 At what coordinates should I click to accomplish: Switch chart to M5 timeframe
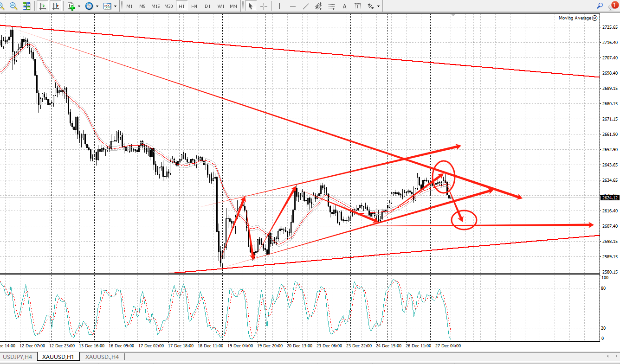(x=142, y=6)
